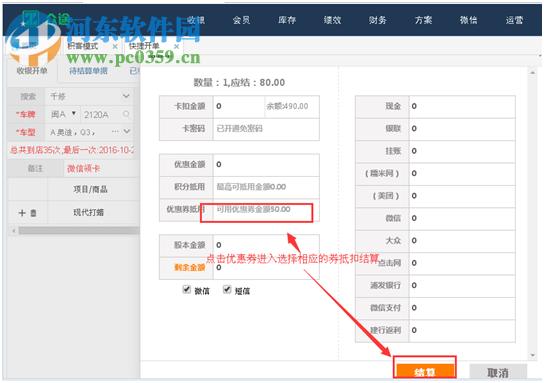
Task: Select the 待结算单据 tab
Action: 88,71
